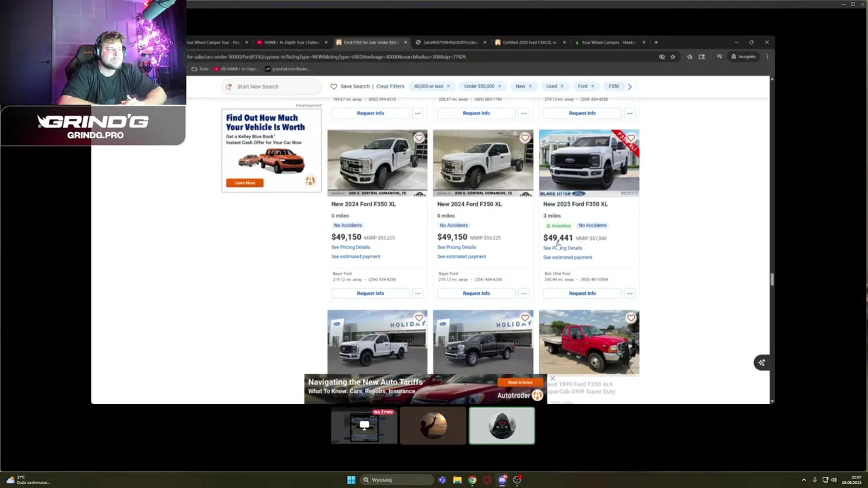The image size is (868, 488).
Task: Close the Autotrader tariffs banner ad
Action: point(552,378)
